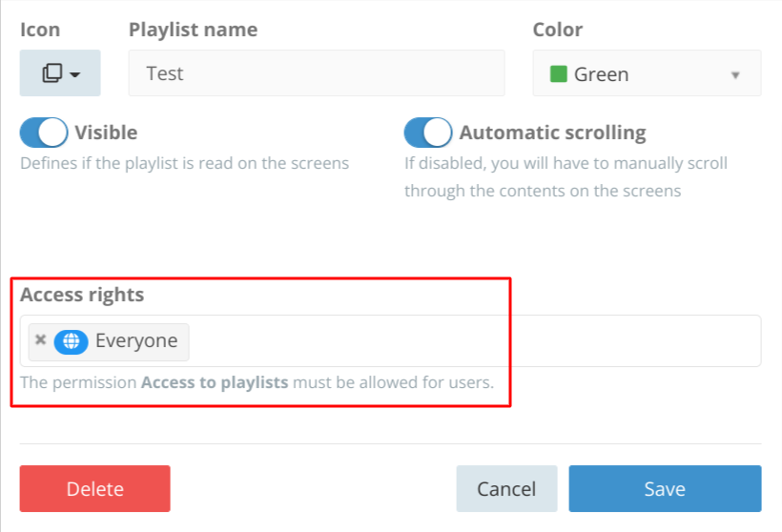The image size is (782, 532).
Task: Click the Access rights heading
Action: coord(82,295)
